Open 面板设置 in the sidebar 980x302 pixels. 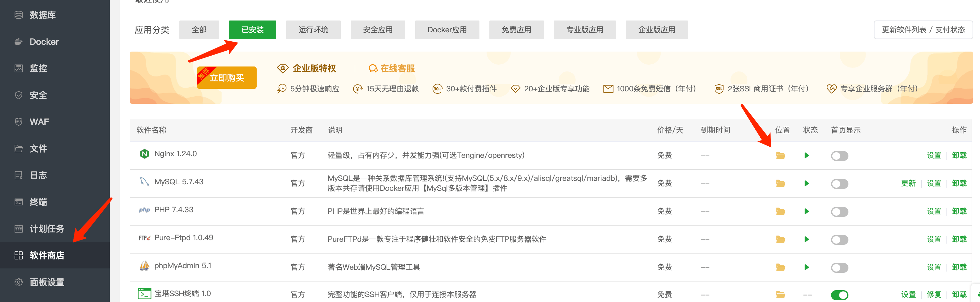(55, 282)
